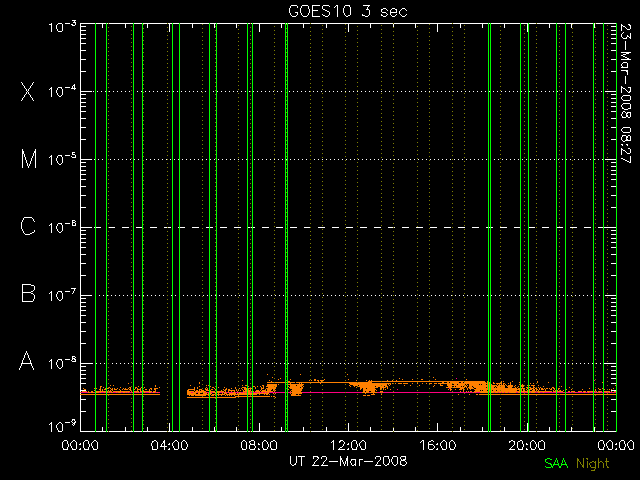Screen dimensions: 640x480
Task: Click the 23-Mar-2008 08:27 timestamp
Action: pyautogui.click(x=626, y=93)
